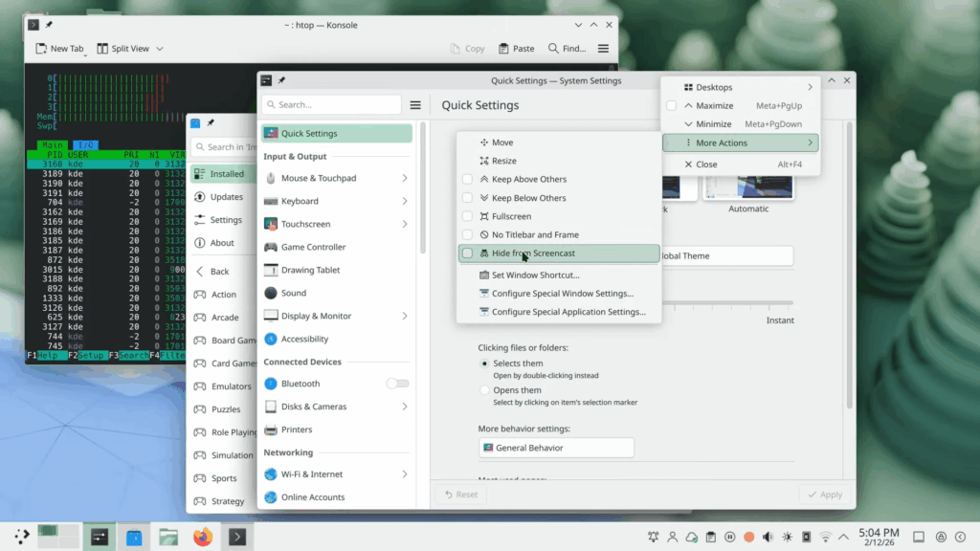Expand Mouse & Touchpad settings category
Image resolution: width=980 pixels, height=551 pixels.
click(337, 178)
